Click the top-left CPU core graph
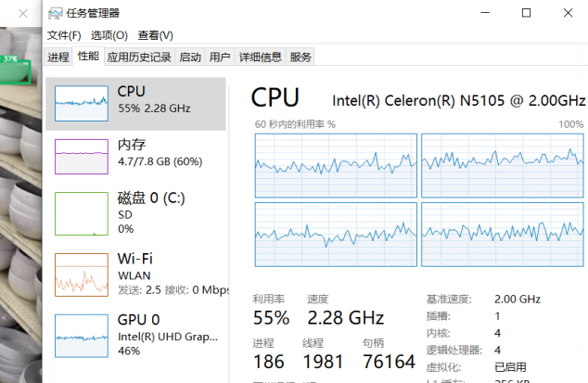This screenshot has width=588, height=383. 335,163
